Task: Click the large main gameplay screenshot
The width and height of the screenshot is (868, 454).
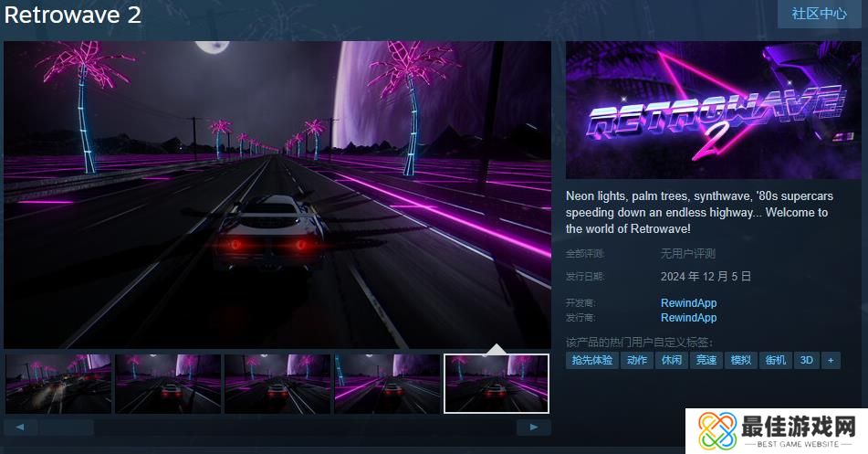Action: point(277,195)
